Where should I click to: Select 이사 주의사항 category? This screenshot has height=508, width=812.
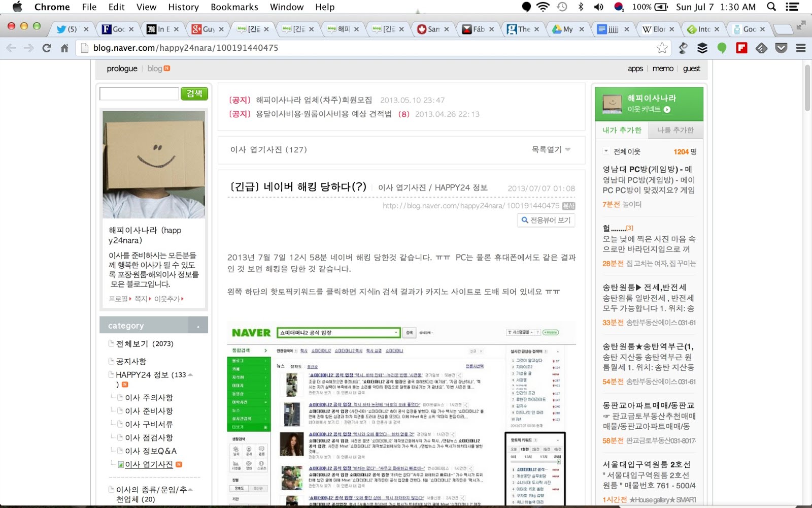[x=149, y=398]
